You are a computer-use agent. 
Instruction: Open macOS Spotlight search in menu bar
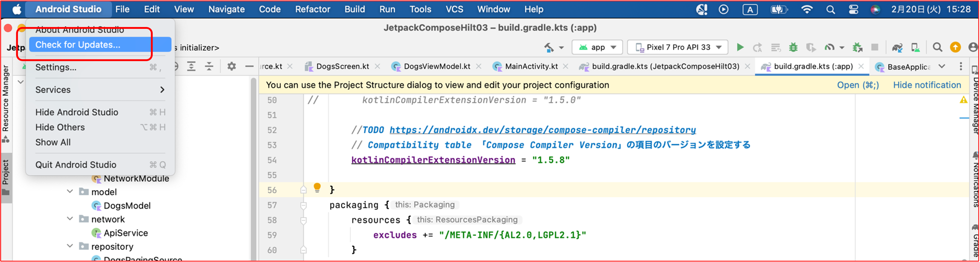(831, 9)
